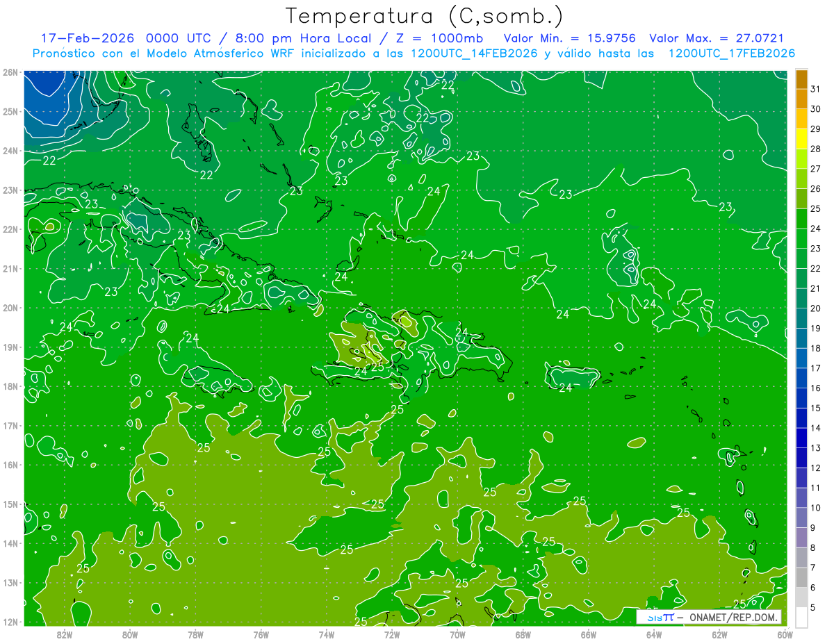Click the "60W" longitude axis label
The width and height of the screenshot is (834, 644).
tap(785, 634)
